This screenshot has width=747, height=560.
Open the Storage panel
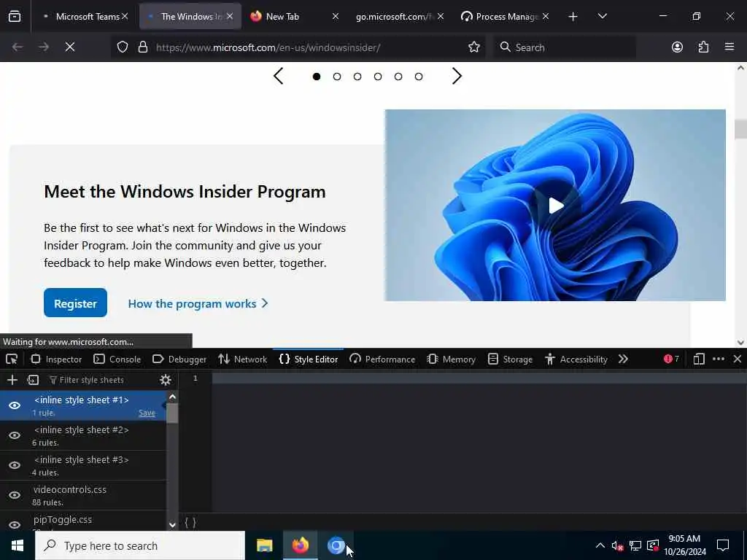pos(510,359)
